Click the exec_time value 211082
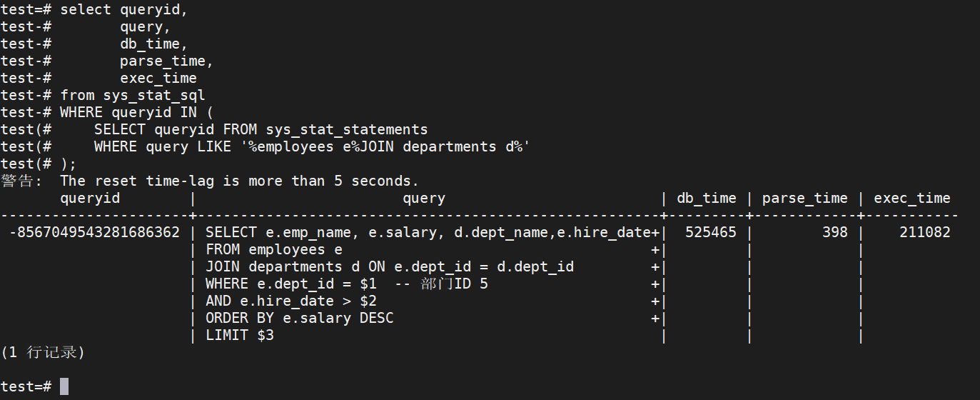 pos(924,232)
